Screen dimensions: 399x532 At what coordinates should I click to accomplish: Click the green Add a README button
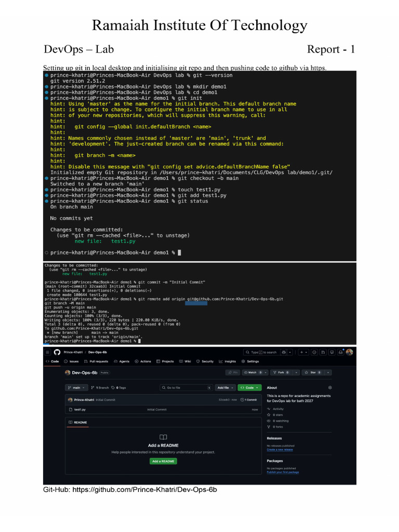point(163,461)
